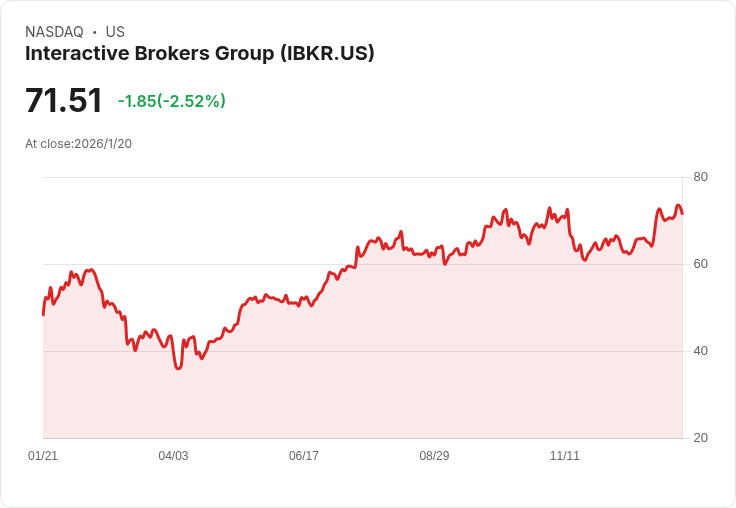Click the 11/11 date on the x-axis
Screen dimensions: 736x508
565,456
